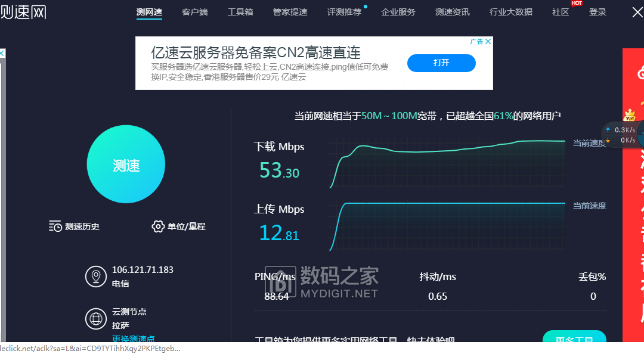The height and width of the screenshot is (354, 644).
Task: Click the large X icon at top right
Action: click(x=637, y=12)
